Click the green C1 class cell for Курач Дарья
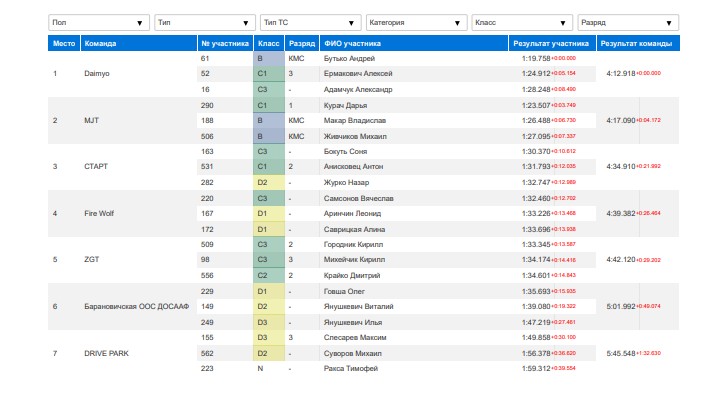This screenshot has width=715, height=406. [269, 105]
